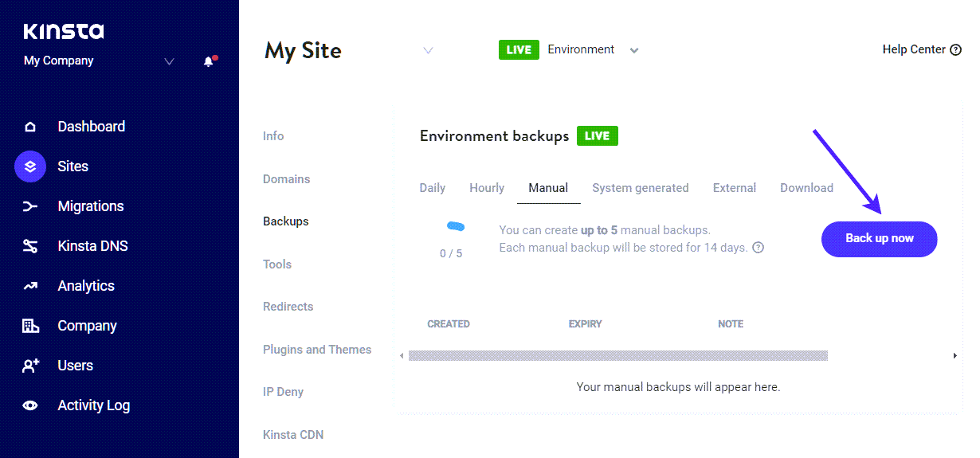Click the My Company name
980x458 pixels.
[58, 61]
